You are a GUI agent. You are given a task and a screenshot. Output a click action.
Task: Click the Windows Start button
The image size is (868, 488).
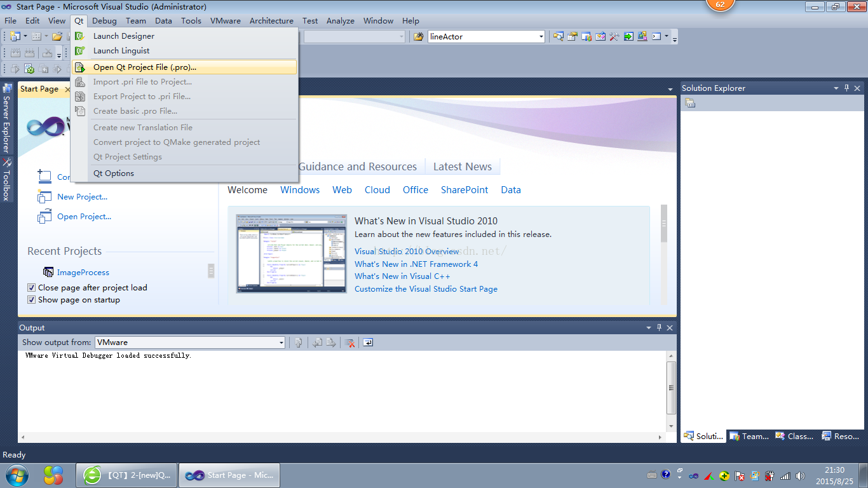tap(17, 475)
